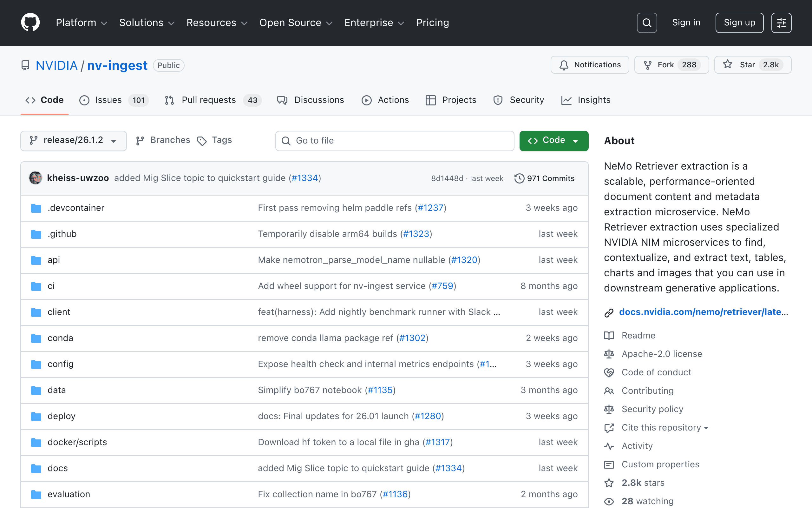
Task: Click the star icon on Star button
Action: pyautogui.click(x=727, y=64)
